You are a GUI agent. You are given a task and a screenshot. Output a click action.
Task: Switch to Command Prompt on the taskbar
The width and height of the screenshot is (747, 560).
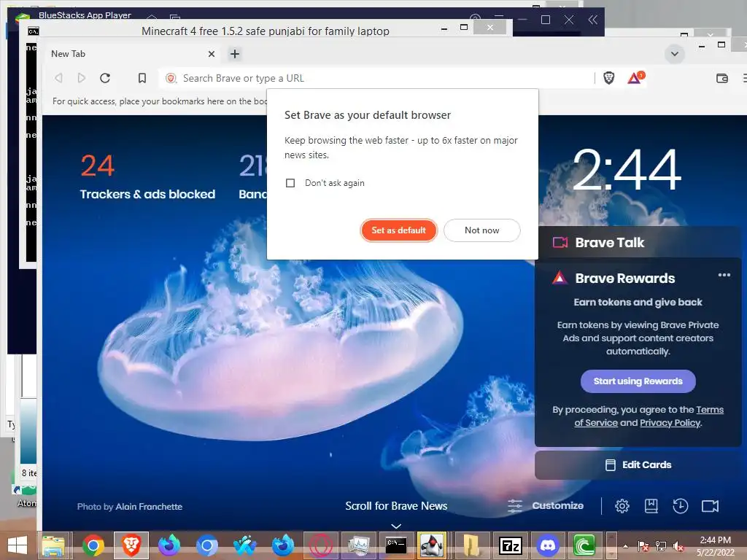coord(396,545)
